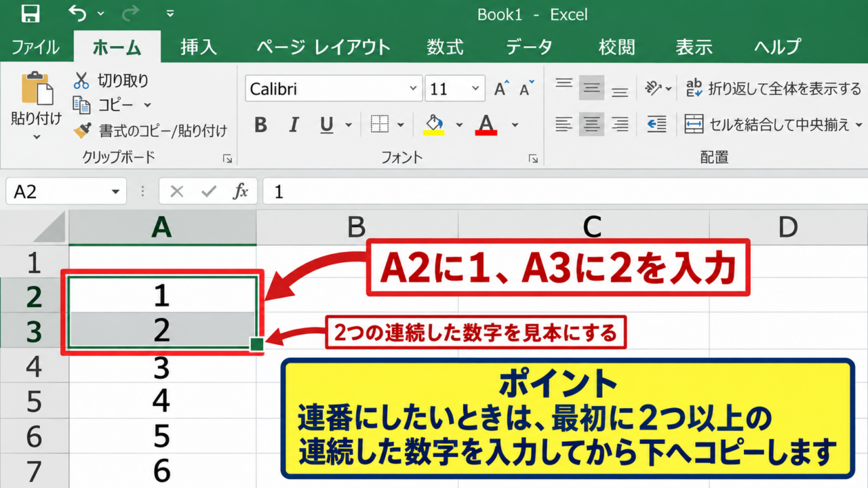This screenshot has height=488, width=868.
Task: Select row 5 header
Action: (34, 402)
